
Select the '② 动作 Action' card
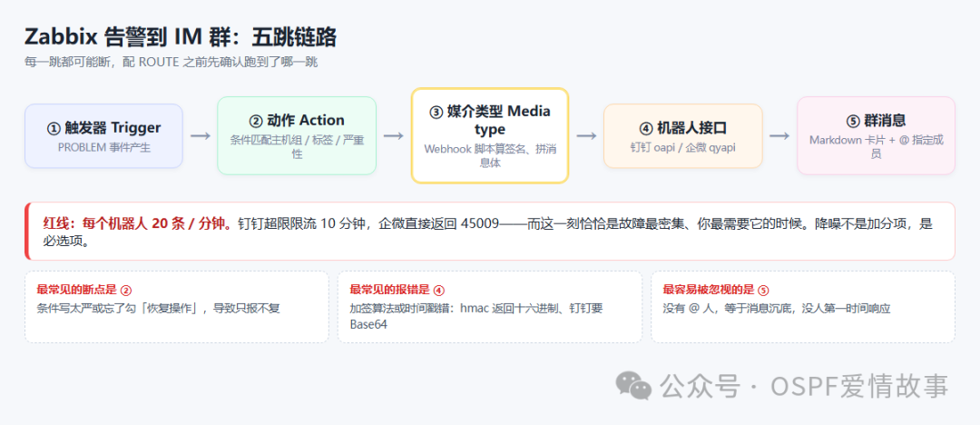[x=297, y=135]
